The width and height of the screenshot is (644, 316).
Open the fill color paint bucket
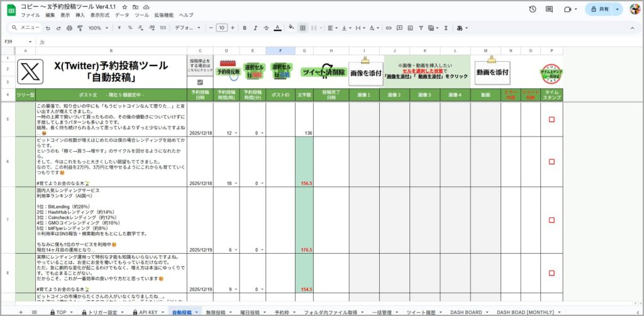pos(291,28)
